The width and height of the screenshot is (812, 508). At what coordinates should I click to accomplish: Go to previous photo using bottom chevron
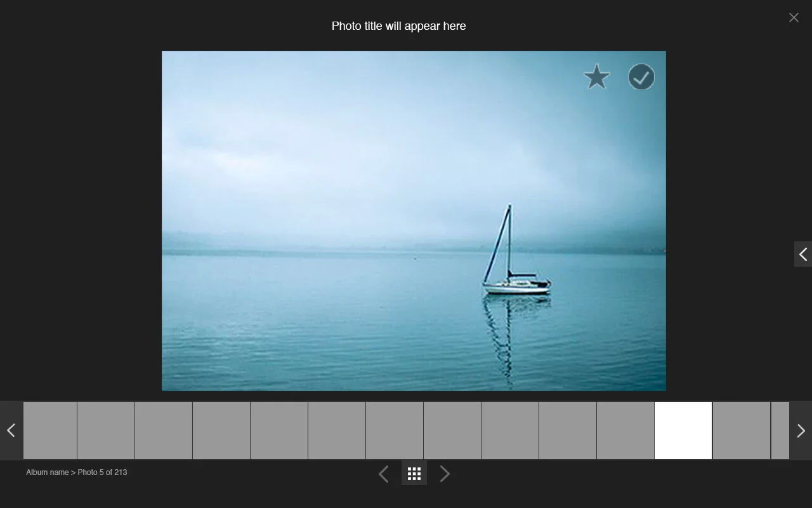(x=383, y=474)
